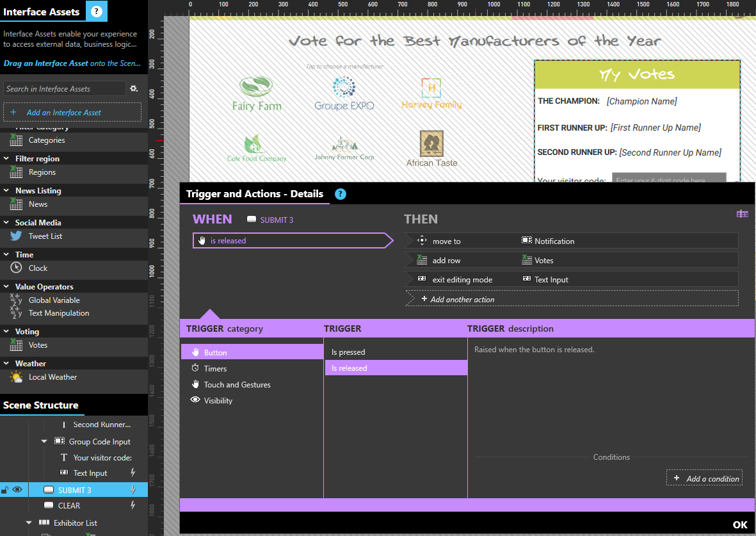Image resolution: width=756 pixels, height=536 pixels.
Task: Open the Interface Assets search settings gear
Action: [134, 89]
